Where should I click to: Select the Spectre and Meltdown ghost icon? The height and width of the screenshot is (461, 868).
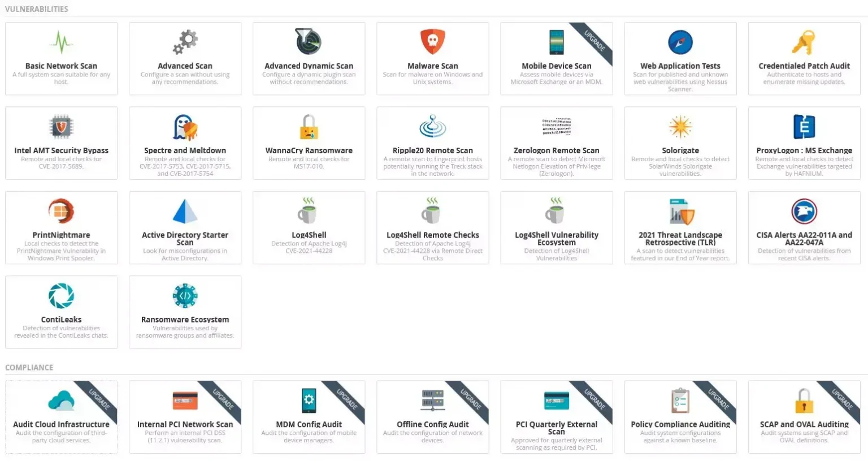(x=185, y=127)
